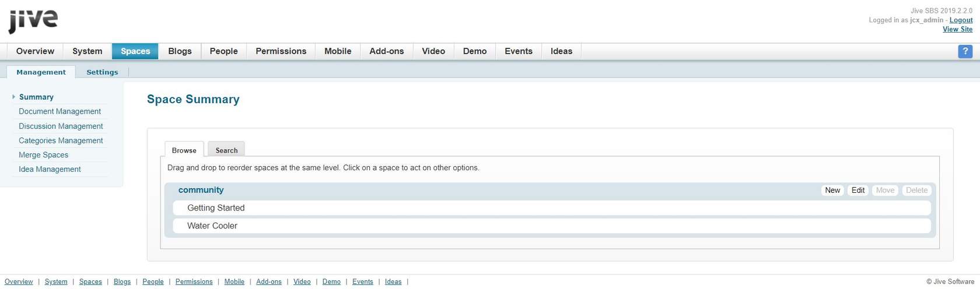980x289 pixels.
Task: Click the View Site link
Action: (x=957, y=29)
